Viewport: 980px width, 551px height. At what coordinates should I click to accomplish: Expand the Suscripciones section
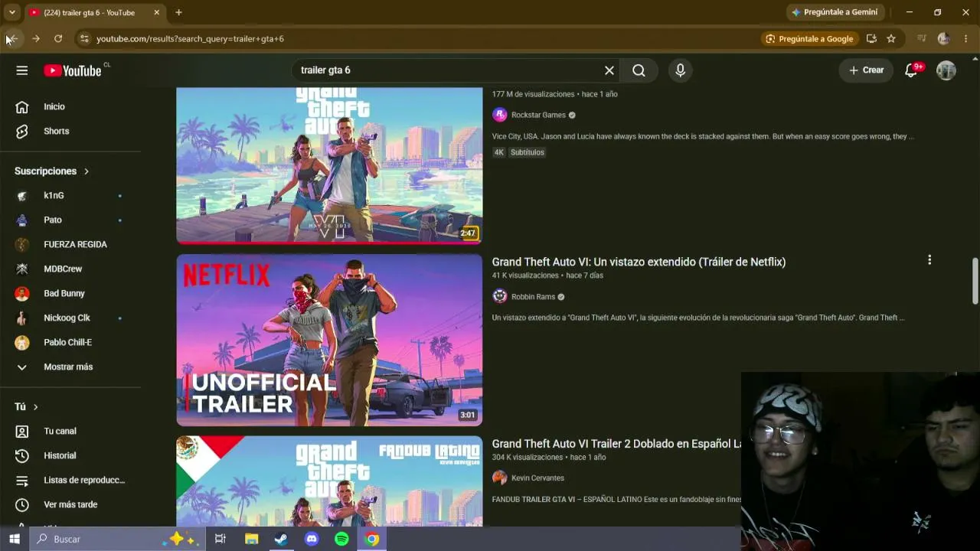(x=52, y=171)
